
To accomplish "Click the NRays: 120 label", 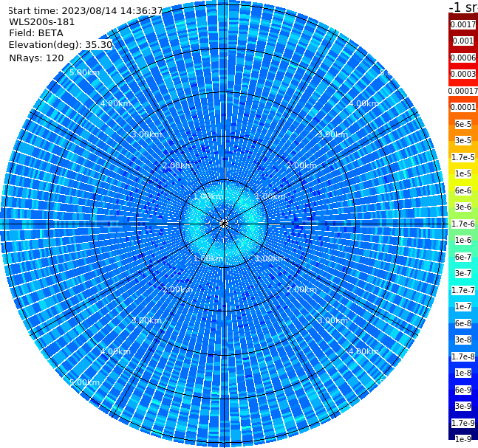I will pyautogui.click(x=36, y=58).
